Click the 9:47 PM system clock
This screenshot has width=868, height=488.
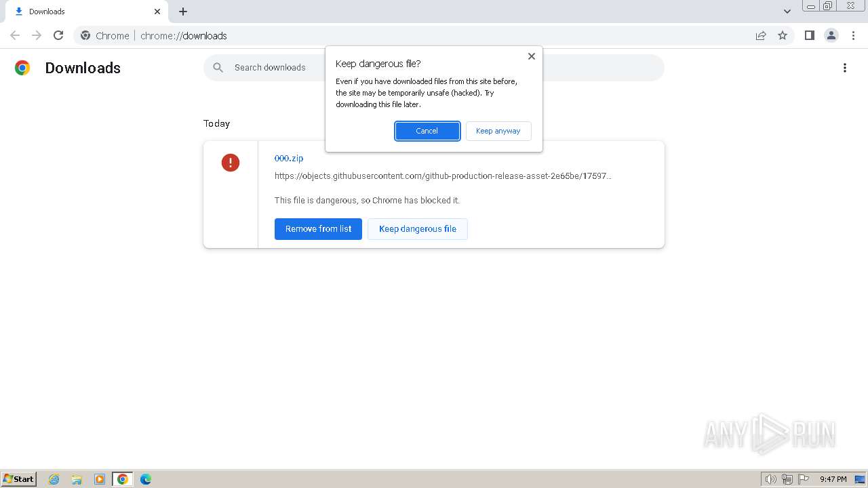[833, 479]
